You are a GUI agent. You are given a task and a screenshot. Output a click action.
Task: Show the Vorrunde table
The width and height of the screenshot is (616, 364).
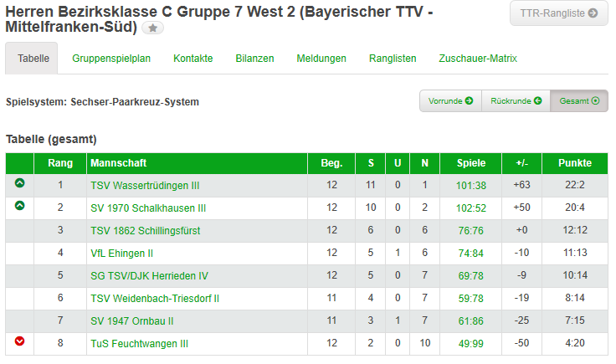click(x=450, y=101)
